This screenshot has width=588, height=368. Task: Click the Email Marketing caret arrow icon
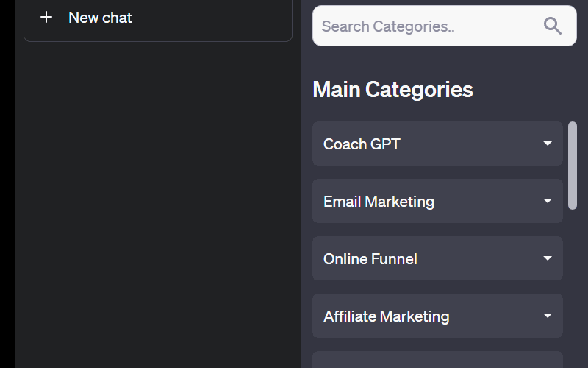coord(548,201)
